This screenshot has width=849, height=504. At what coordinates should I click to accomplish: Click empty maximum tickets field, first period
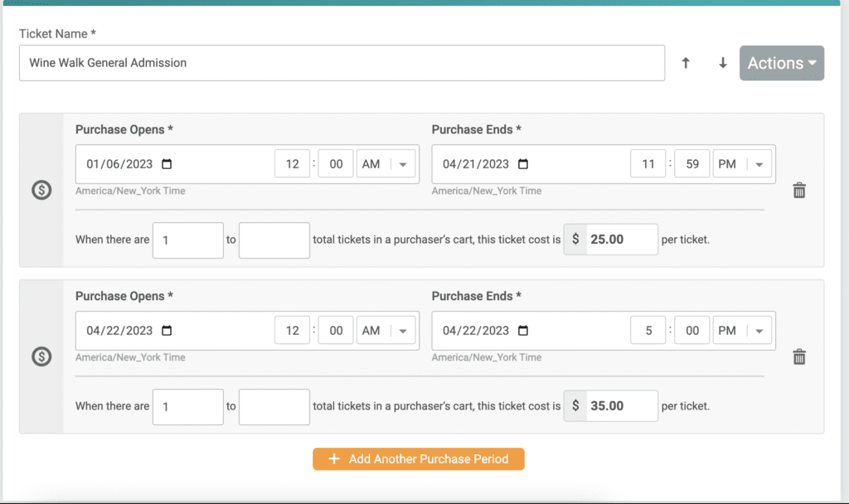tap(274, 240)
